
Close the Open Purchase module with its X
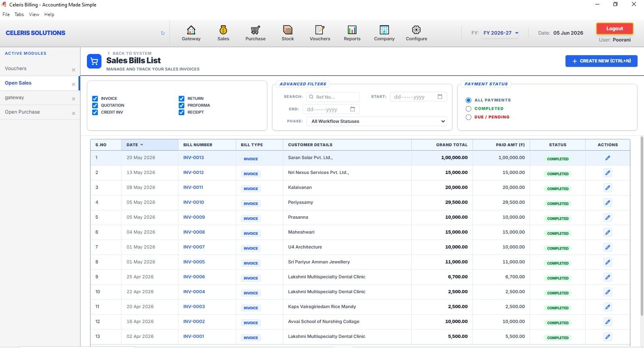click(x=73, y=113)
